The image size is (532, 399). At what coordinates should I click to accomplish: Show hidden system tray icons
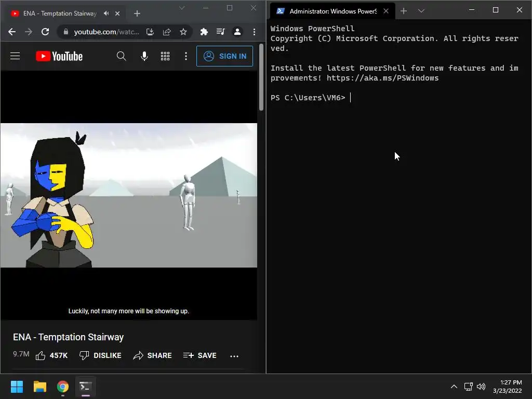pyautogui.click(x=454, y=387)
